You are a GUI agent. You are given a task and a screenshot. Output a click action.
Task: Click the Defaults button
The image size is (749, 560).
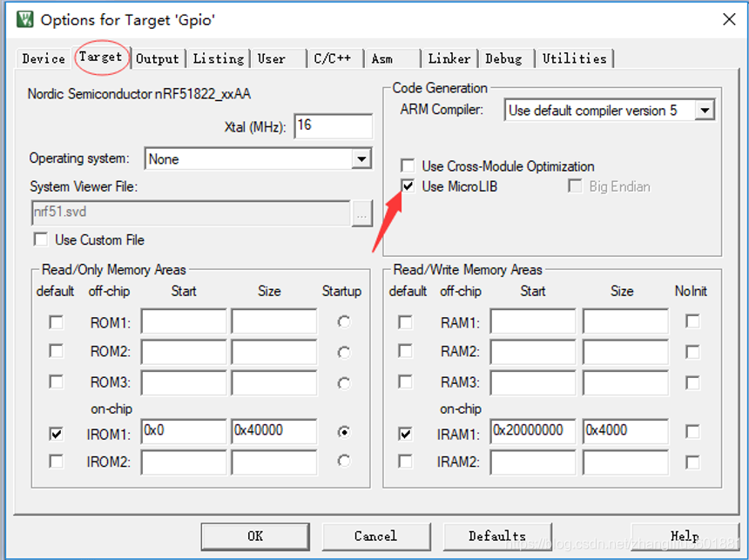(497, 536)
